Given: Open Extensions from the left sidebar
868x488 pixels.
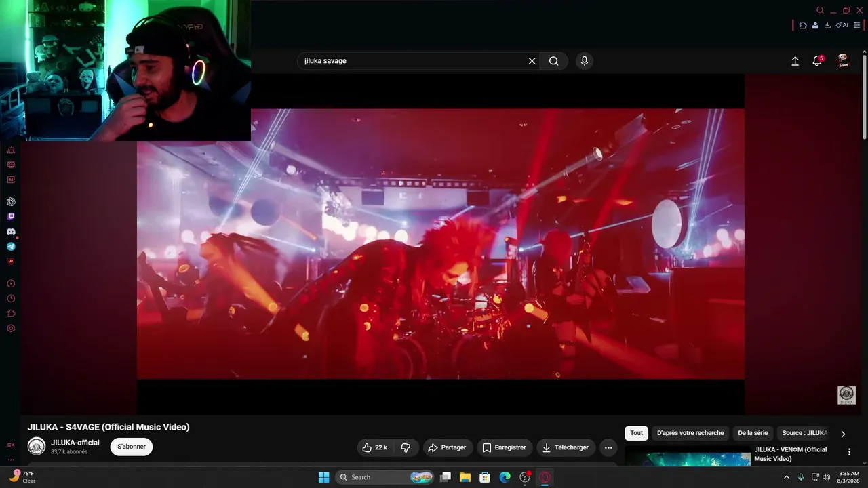Looking at the screenshot, I should click(x=11, y=313).
